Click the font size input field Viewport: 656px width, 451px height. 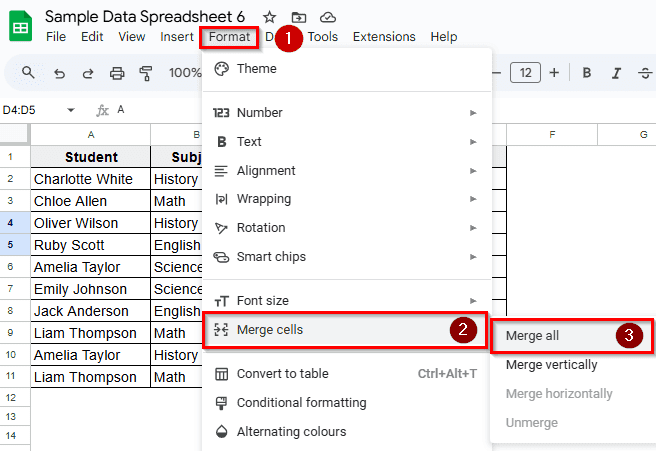coord(525,73)
